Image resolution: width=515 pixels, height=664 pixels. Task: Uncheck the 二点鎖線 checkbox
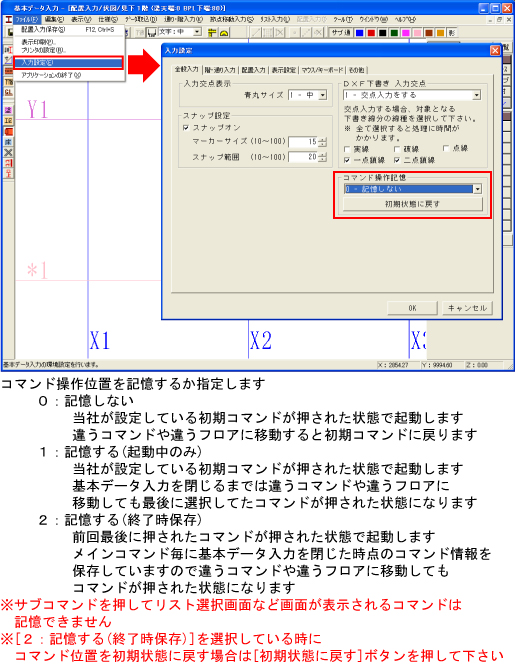coord(397,160)
